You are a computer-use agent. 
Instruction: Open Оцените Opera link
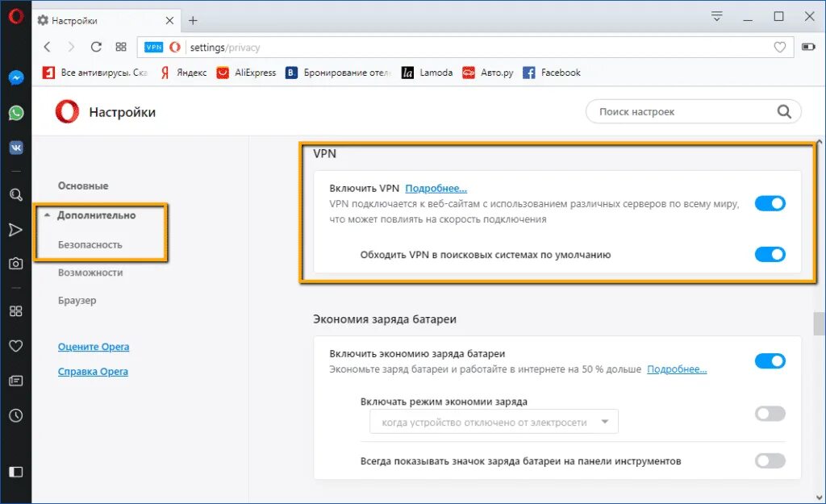coord(94,347)
